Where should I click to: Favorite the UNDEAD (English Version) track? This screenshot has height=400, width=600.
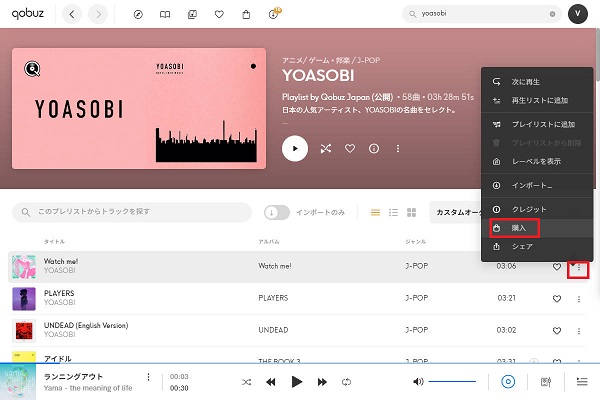(x=557, y=331)
